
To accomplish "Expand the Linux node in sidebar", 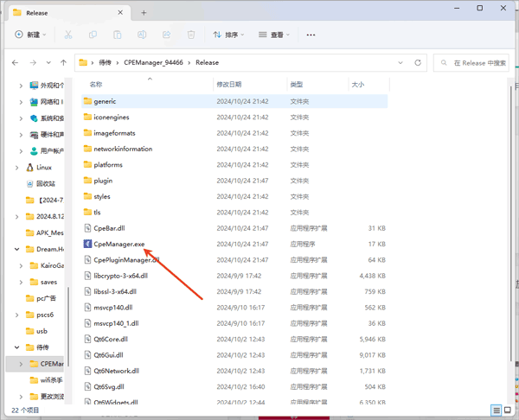I will tap(17, 168).
